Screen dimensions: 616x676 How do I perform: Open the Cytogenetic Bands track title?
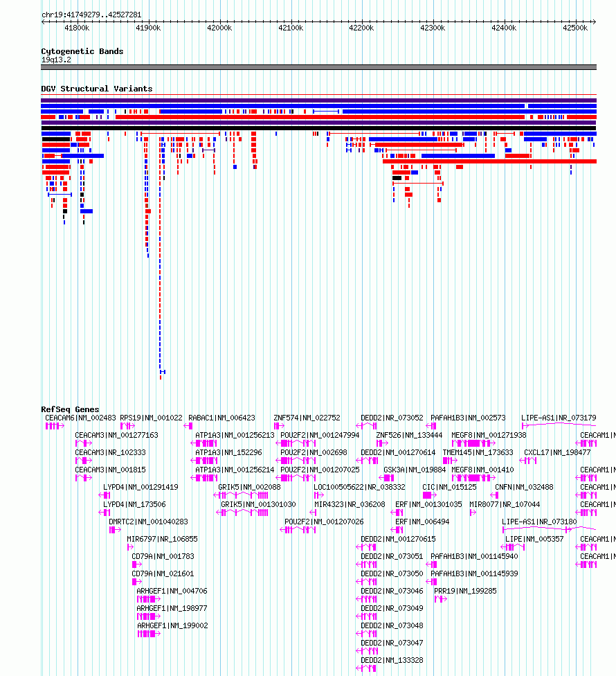click(82, 51)
